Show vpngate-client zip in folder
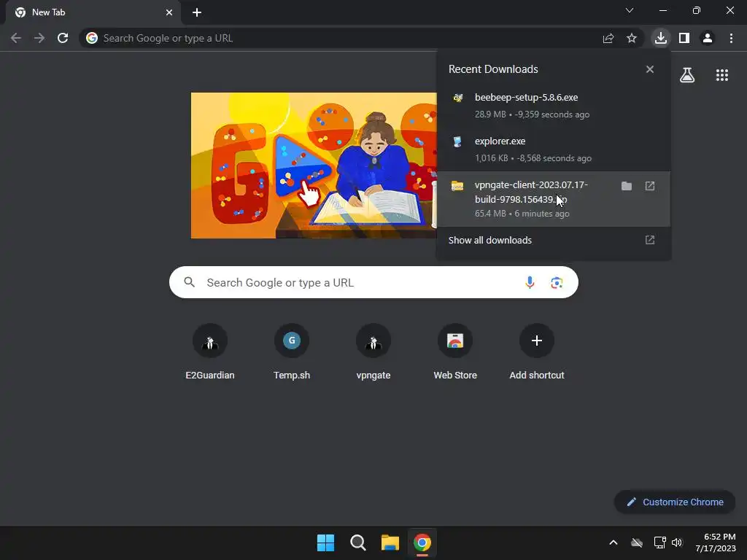Viewport: 747px width, 560px height. coord(627,186)
